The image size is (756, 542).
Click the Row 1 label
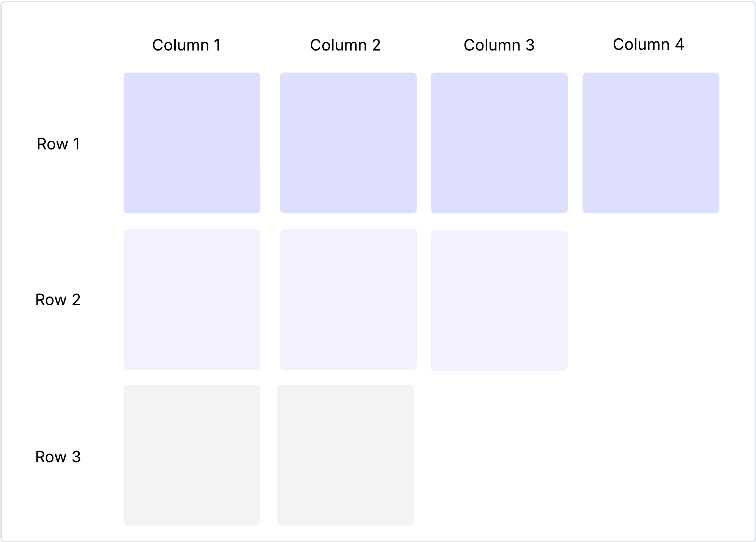tap(58, 144)
